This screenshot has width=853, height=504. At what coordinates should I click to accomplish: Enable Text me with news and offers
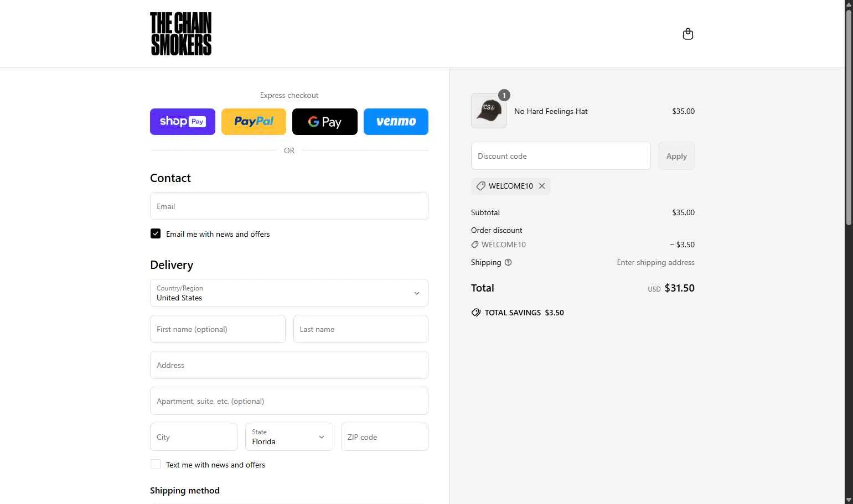click(156, 464)
